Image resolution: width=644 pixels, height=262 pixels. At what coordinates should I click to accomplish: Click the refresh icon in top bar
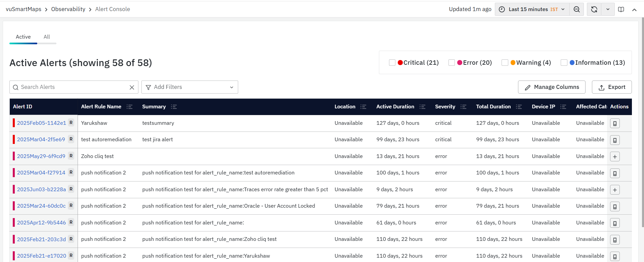pyautogui.click(x=594, y=9)
